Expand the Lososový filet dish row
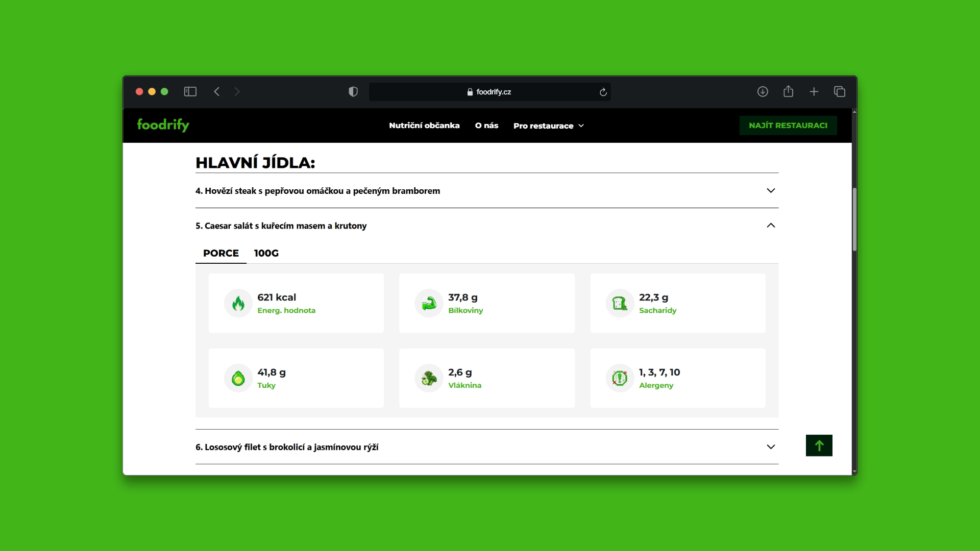980x551 pixels. click(486, 447)
